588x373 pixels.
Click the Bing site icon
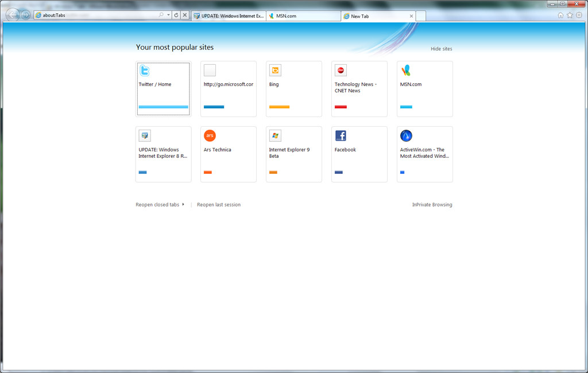(x=275, y=71)
